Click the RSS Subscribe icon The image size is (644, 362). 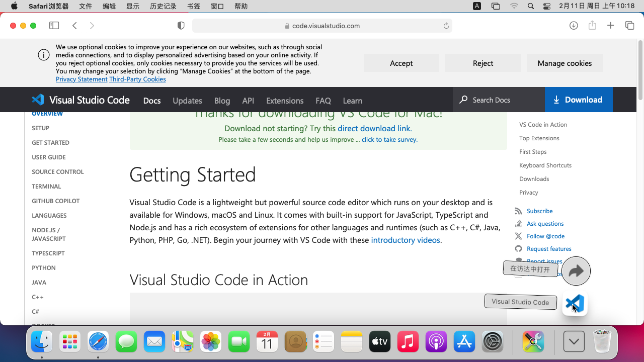pyautogui.click(x=518, y=211)
